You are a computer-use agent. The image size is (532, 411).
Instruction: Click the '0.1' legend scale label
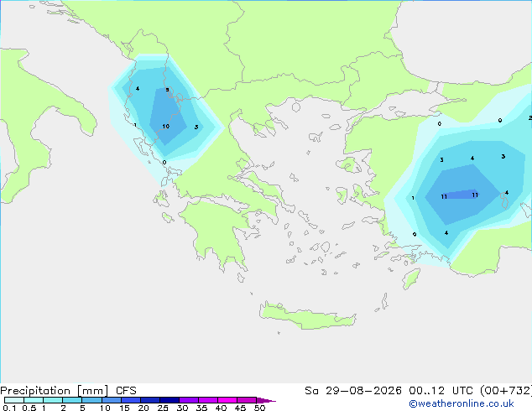click(9, 408)
